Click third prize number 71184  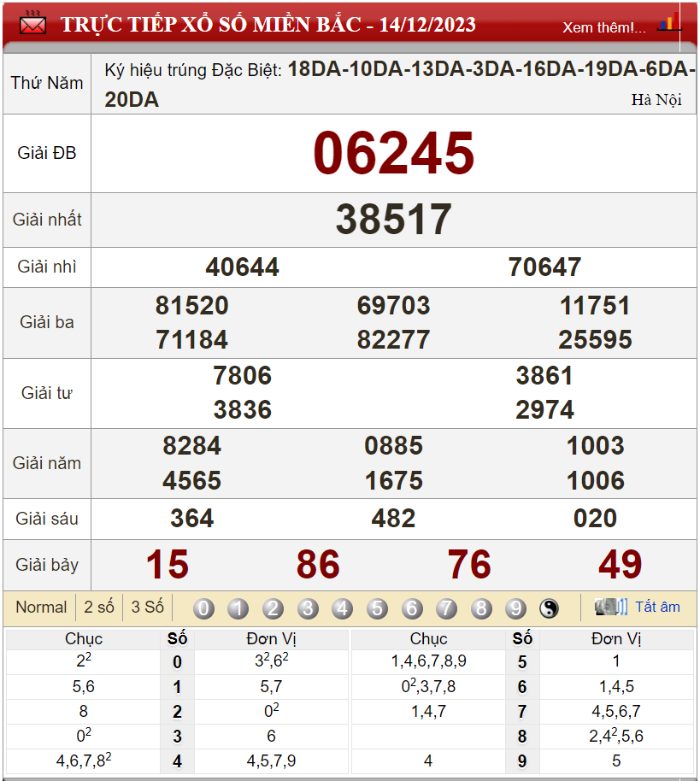[192, 340]
